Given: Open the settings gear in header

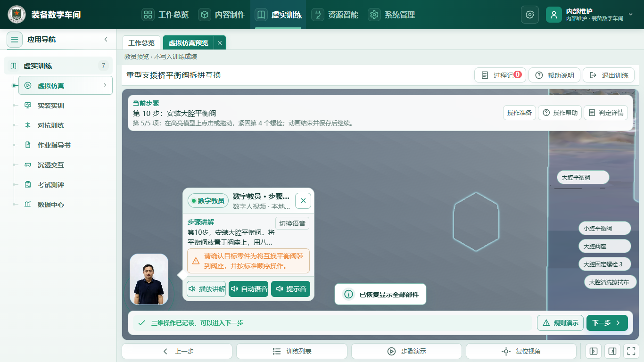Looking at the screenshot, I should pyautogui.click(x=530, y=15).
